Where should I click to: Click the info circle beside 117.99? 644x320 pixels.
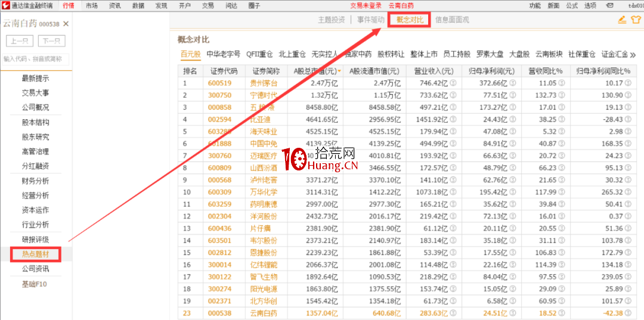click(562, 192)
